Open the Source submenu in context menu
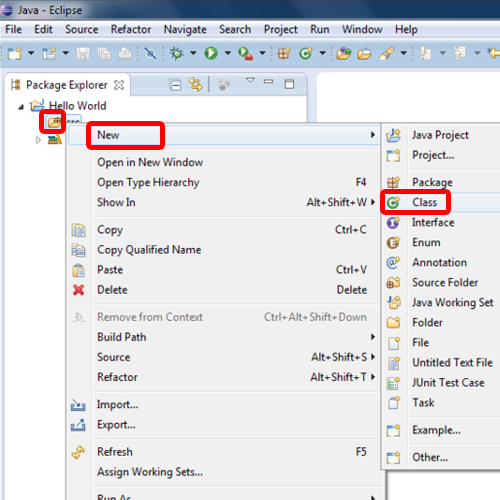500x500 pixels. point(224,357)
